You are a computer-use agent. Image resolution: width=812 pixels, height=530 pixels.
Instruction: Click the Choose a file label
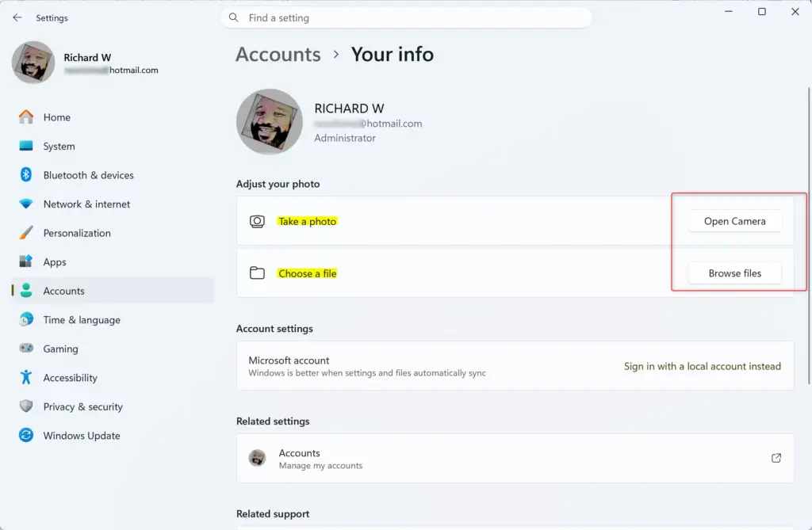307,273
